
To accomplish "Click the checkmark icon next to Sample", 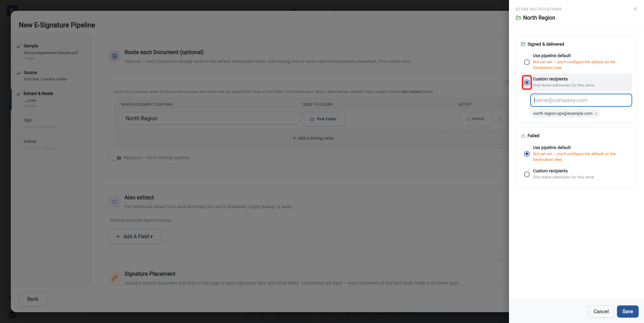I will pos(19,46).
